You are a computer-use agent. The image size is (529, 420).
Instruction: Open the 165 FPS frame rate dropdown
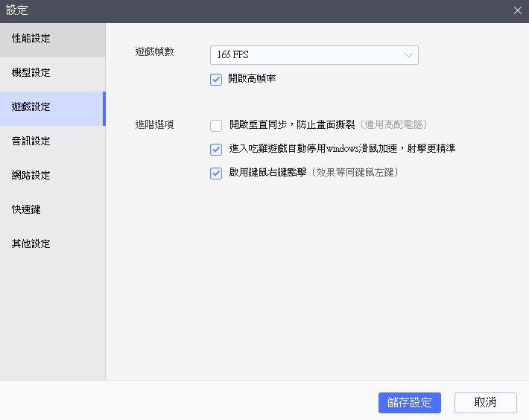[305, 55]
